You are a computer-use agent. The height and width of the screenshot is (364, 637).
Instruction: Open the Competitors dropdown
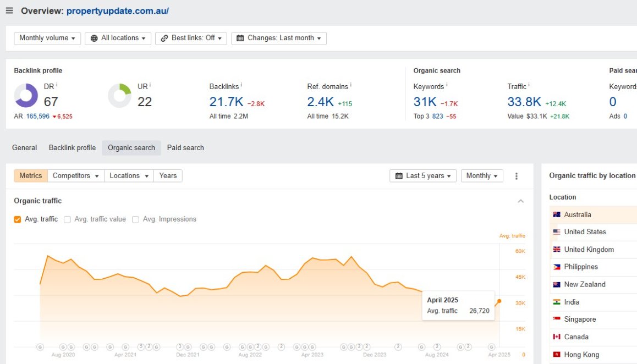pyautogui.click(x=75, y=176)
